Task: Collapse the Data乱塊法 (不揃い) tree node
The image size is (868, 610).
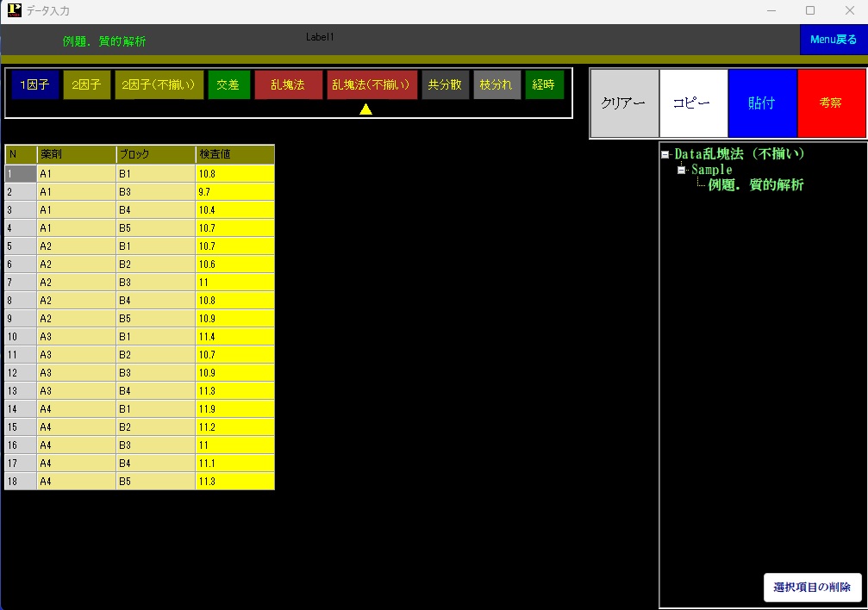Action: point(665,154)
